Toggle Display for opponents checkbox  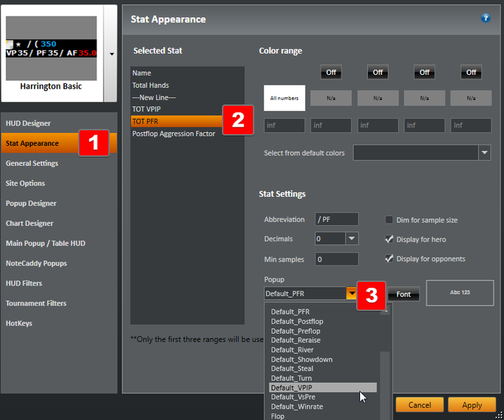389,258
